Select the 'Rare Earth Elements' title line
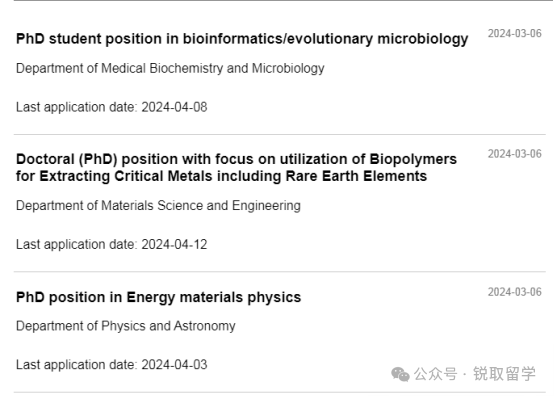 pos(221,176)
